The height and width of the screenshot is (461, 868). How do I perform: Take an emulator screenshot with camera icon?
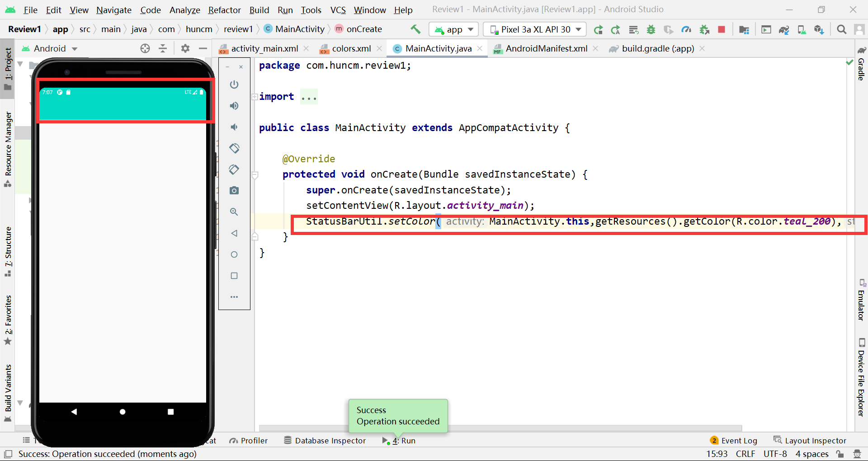[x=234, y=191]
